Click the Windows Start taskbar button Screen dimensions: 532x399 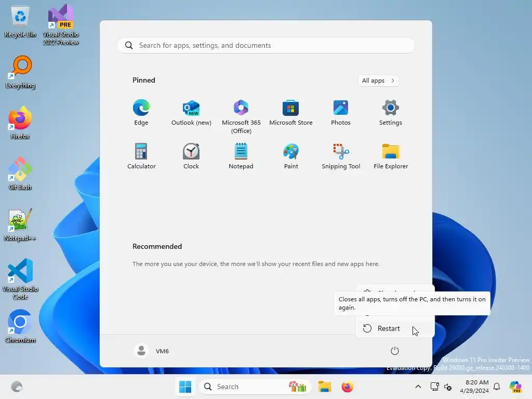[x=185, y=387]
